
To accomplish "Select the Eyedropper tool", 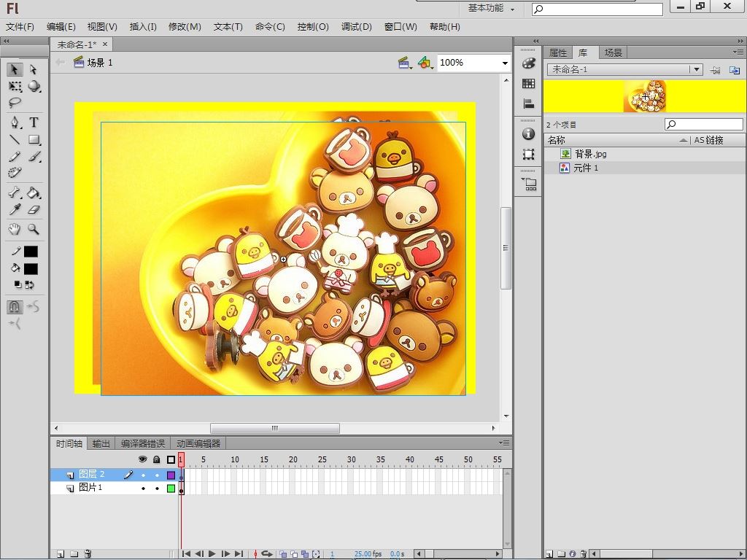I will (15, 209).
